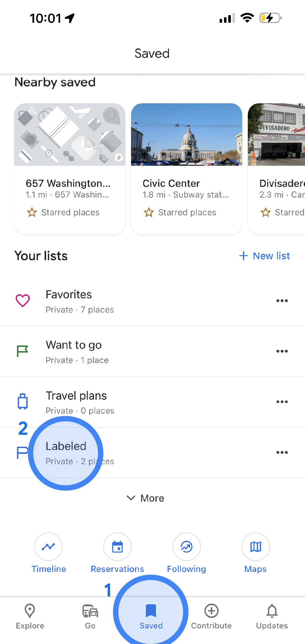Tap the Following trend icon
Screen dimensions: 305x644
click(187, 547)
